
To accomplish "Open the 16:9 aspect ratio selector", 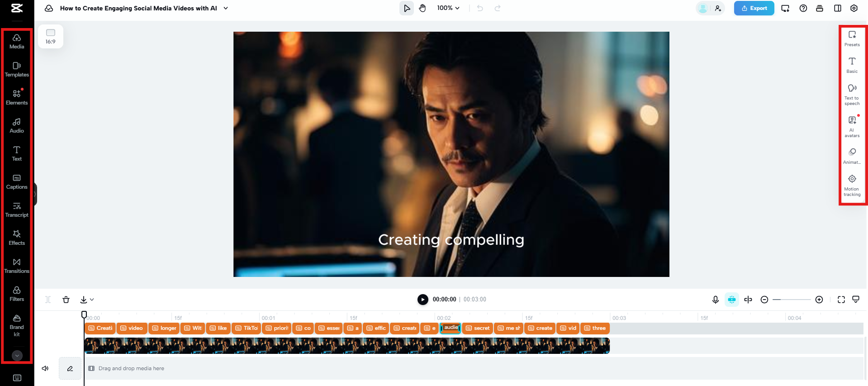I will (x=51, y=36).
